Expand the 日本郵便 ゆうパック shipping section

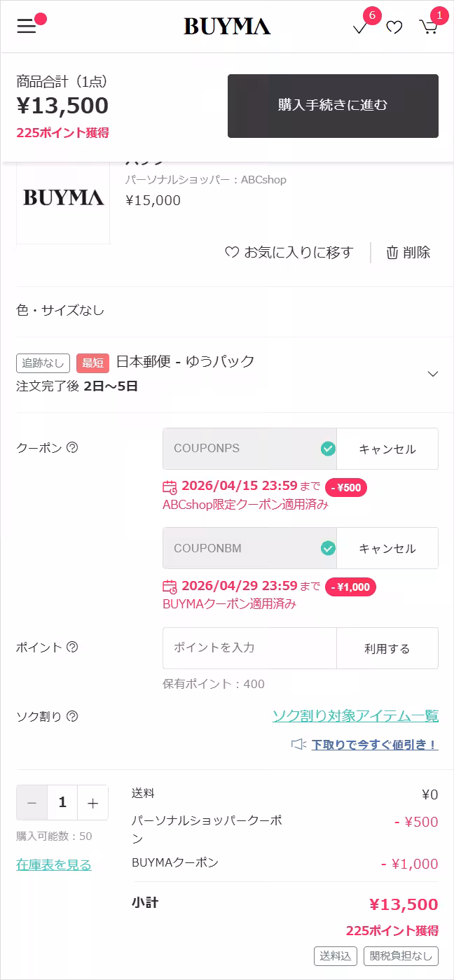pos(432,373)
